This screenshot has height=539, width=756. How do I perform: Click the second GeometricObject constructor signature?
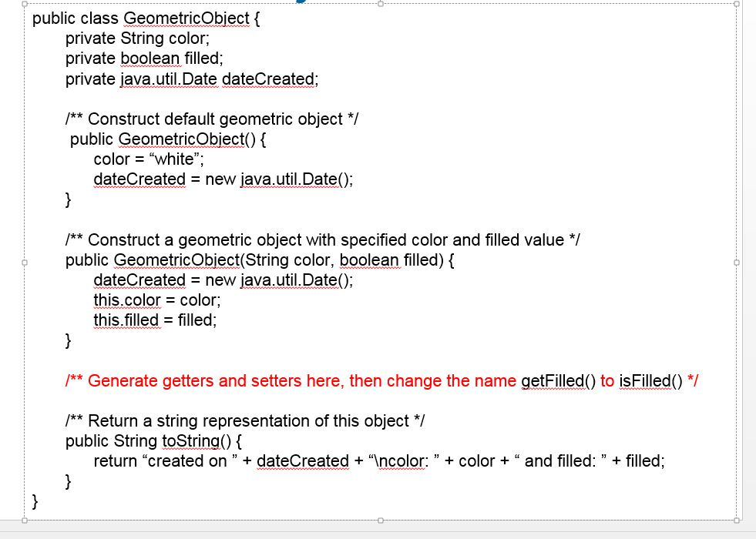point(260,259)
